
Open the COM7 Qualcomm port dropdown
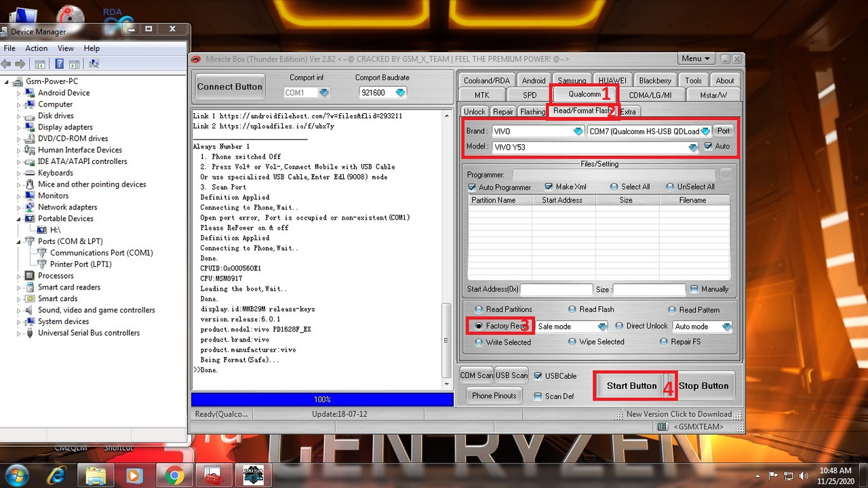pyautogui.click(x=705, y=131)
